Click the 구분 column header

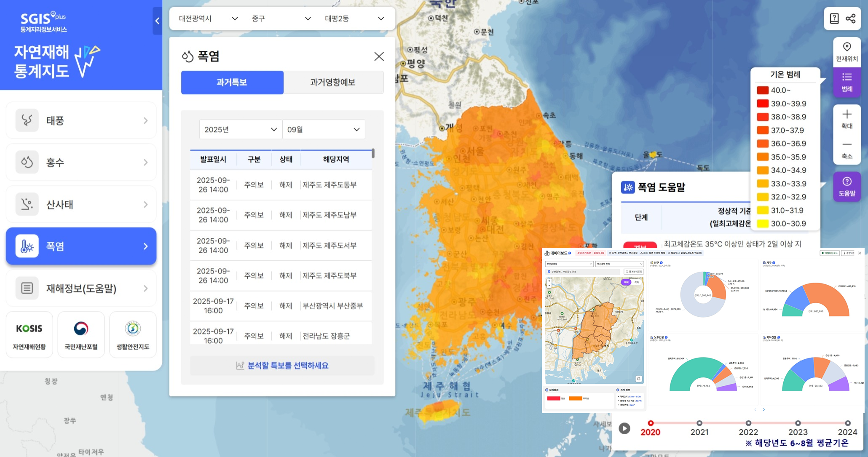pyautogui.click(x=254, y=159)
